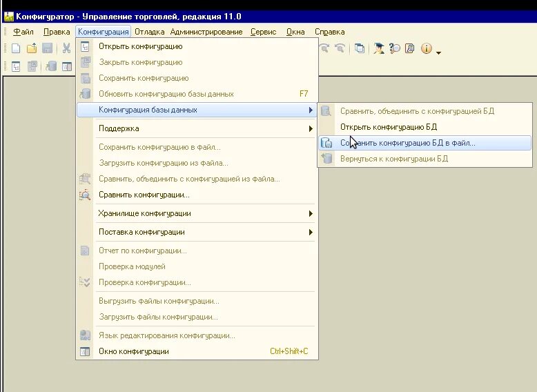
Task: Open the Отладка menu
Action: point(149,32)
